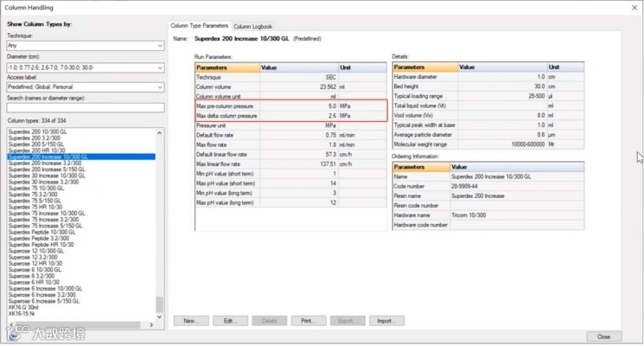Select Superdex 75 Increase 3.2/300 in the list

(43, 220)
